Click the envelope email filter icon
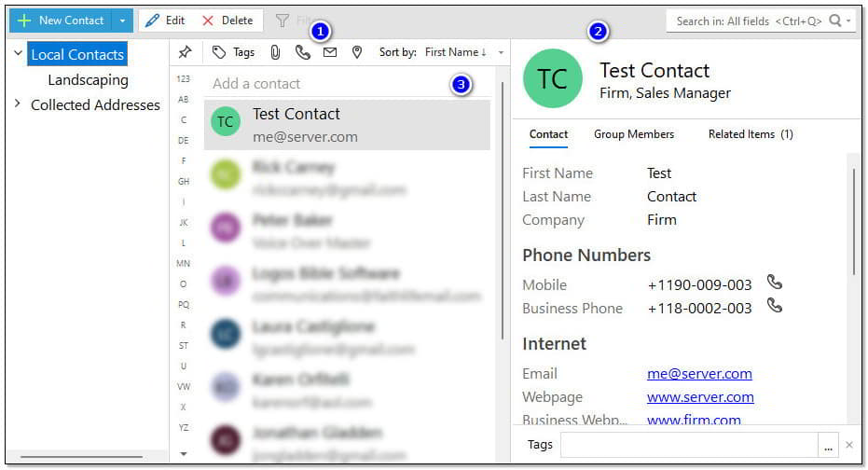Viewport: 868px width, 470px height. 329,52
